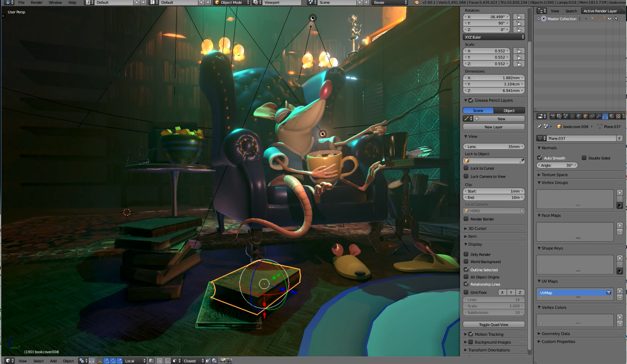Click the New Layer button
This screenshot has width=627, height=364.
click(x=493, y=127)
